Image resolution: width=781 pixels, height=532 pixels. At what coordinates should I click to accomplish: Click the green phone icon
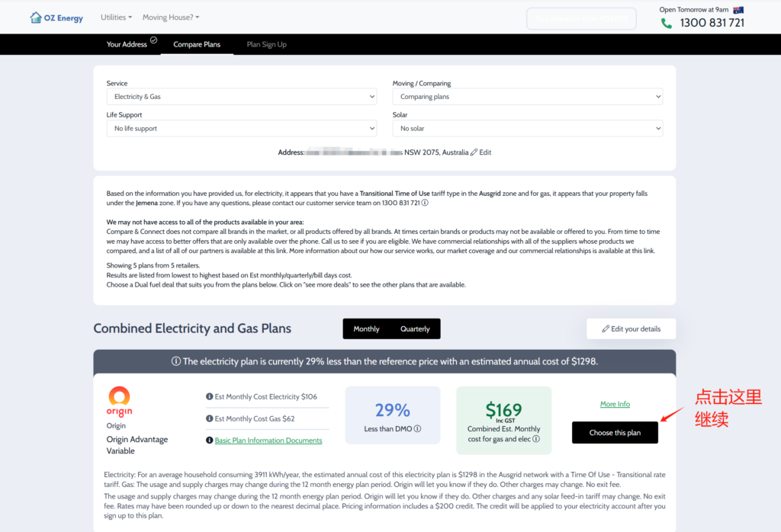tap(667, 23)
